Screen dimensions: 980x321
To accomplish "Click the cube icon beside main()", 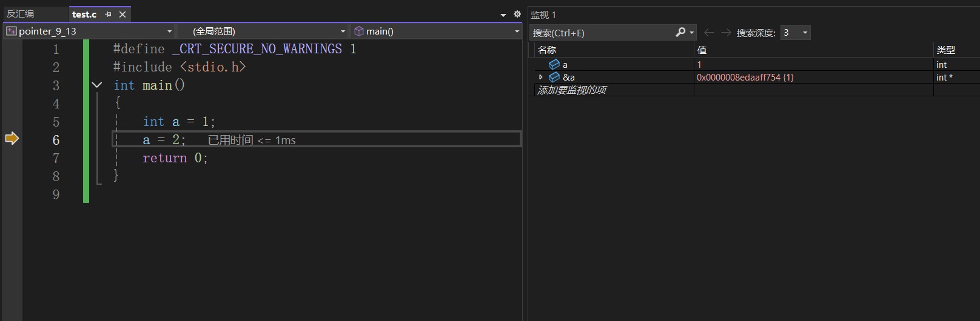I will 359,31.
